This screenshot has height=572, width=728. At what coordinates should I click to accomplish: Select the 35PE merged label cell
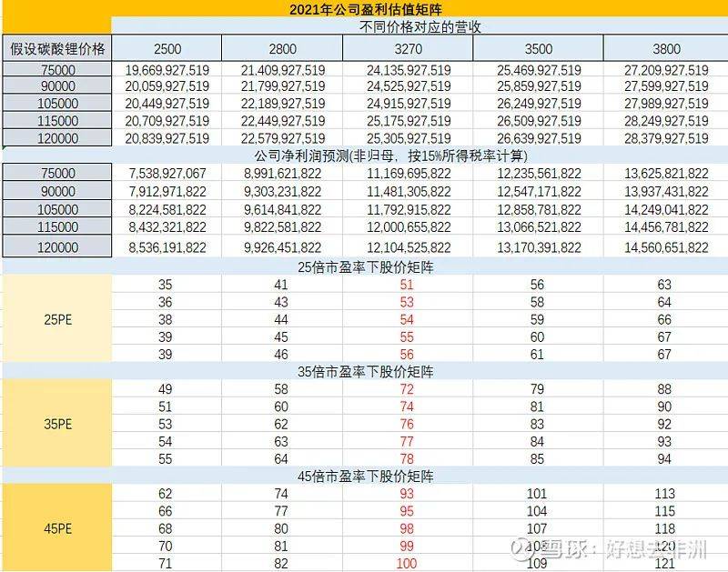(56, 424)
